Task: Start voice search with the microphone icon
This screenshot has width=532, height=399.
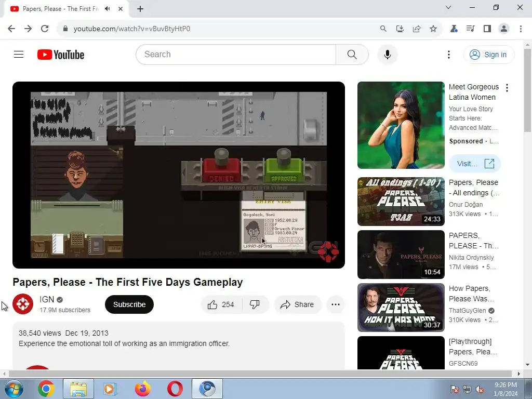Action: click(x=387, y=54)
